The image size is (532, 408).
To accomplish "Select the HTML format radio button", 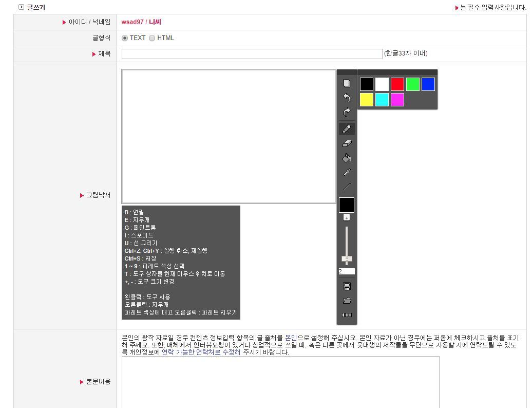I will [x=152, y=38].
